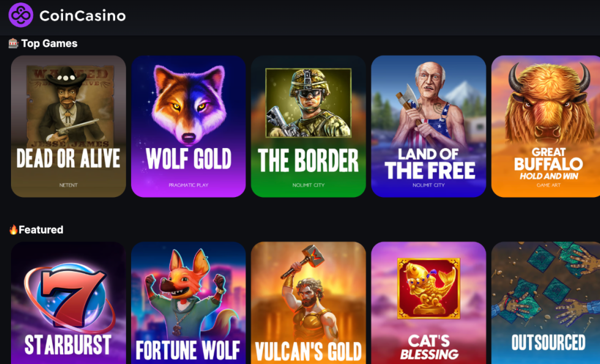Open the Vulcan's Gold game card

[309, 303]
